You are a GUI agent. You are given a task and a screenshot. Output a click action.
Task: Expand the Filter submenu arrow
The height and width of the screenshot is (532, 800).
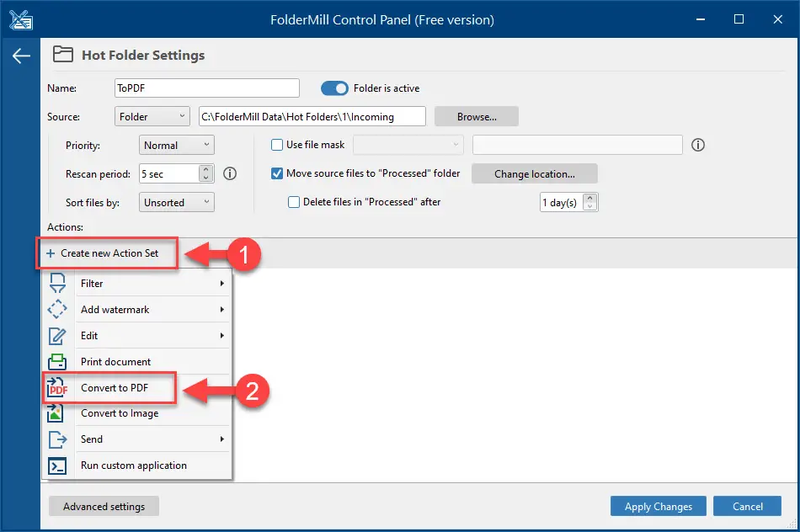222,283
